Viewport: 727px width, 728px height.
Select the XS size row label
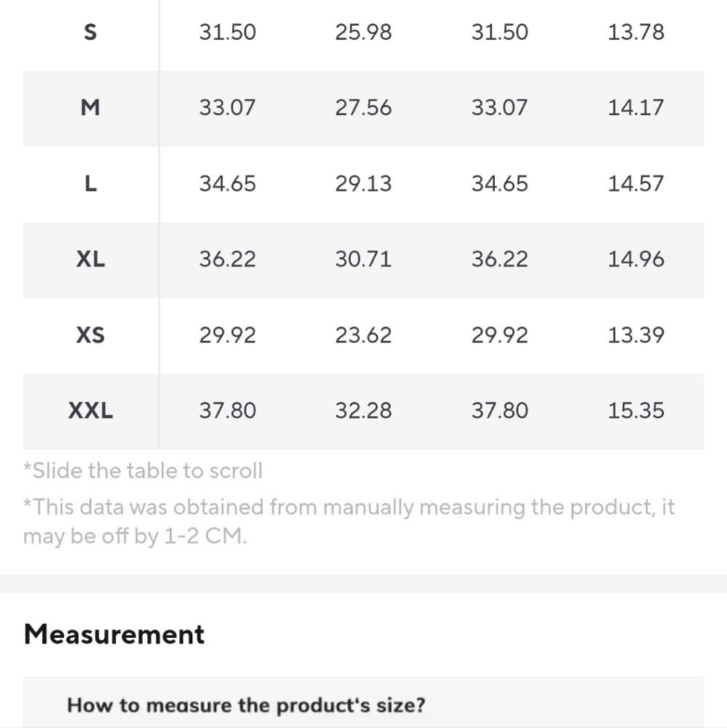click(x=91, y=335)
